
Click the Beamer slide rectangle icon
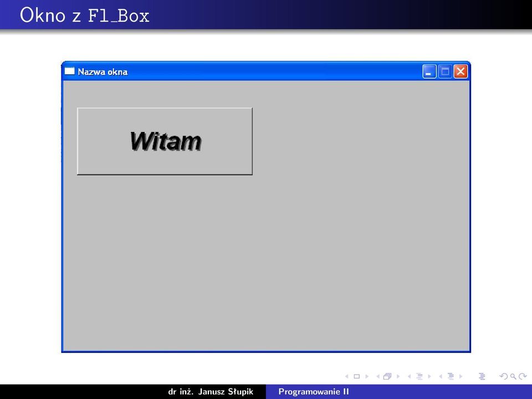click(x=356, y=376)
